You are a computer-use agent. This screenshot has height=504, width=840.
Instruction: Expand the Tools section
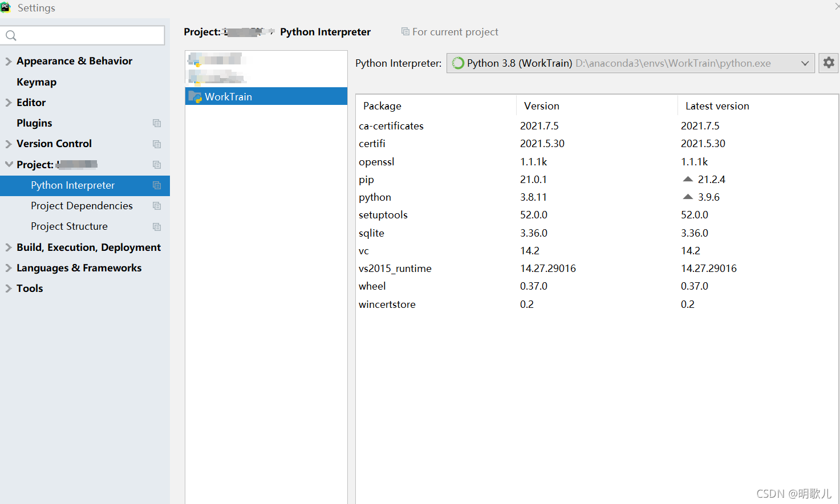point(9,288)
